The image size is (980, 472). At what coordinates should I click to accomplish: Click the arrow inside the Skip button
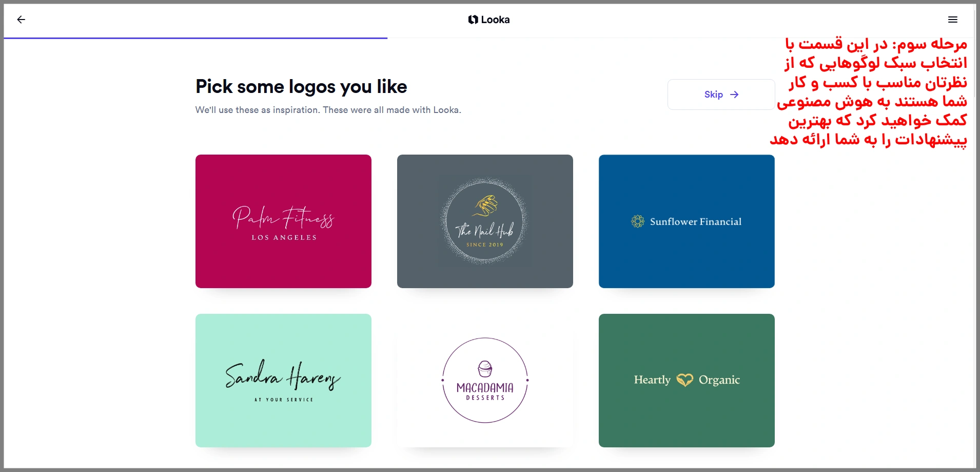(x=734, y=95)
